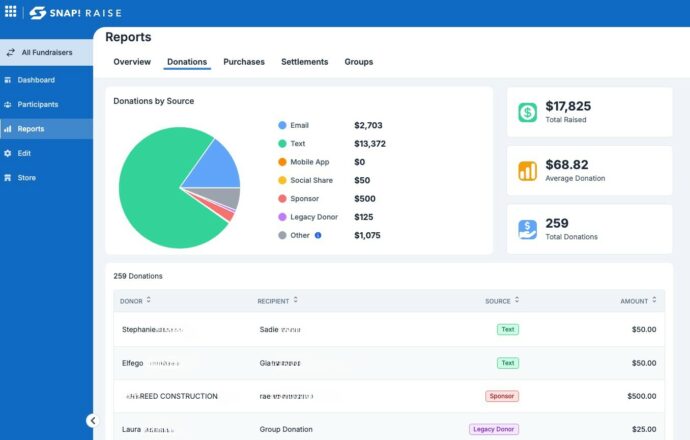Viewport: 690px width, 440px height.
Task: Click the Legacy Donor source tag
Action: click(x=494, y=429)
